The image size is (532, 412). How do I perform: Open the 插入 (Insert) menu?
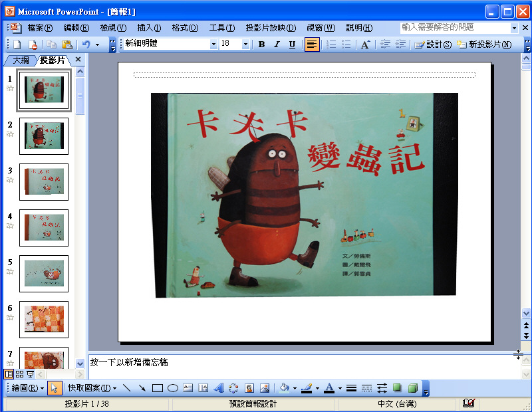[x=149, y=28]
